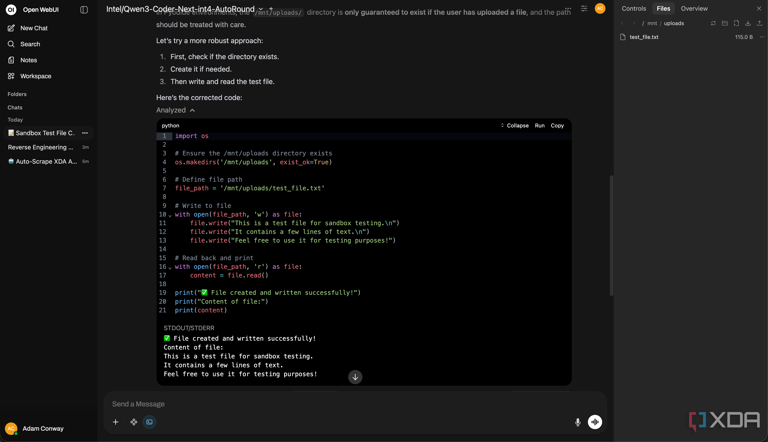Copy the python code
This screenshot has height=442, width=768.
557,125
